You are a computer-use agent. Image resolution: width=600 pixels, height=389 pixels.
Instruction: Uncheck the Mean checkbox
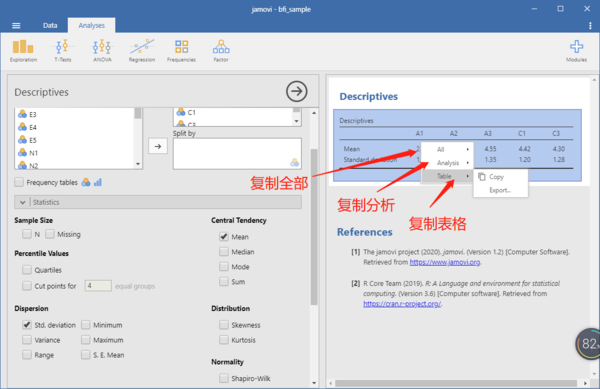coord(224,237)
